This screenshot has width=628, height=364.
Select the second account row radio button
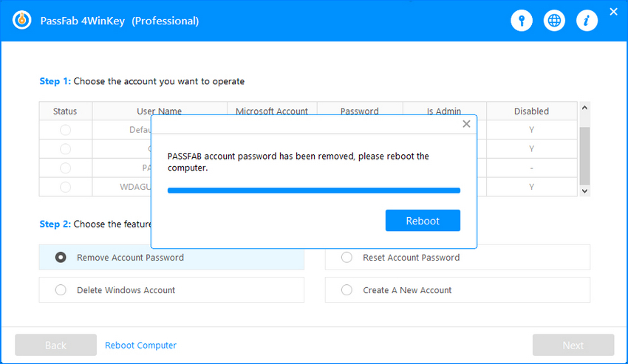point(65,149)
